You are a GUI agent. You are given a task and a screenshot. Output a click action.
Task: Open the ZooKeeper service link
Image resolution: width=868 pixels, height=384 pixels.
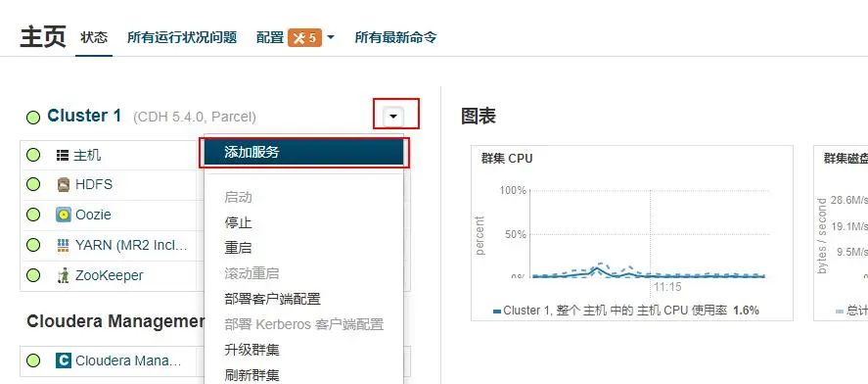(x=109, y=275)
